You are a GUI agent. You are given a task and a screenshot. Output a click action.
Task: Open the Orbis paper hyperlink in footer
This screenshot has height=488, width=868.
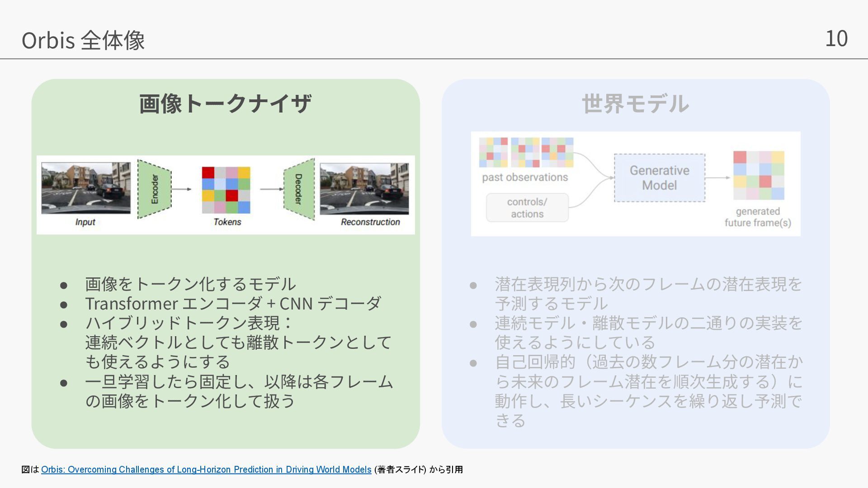point(206,469)
